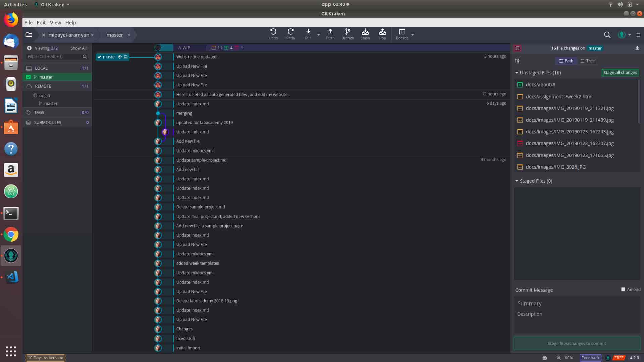The image size is (644, 362).
Task: Open the master branch dropdown in breadcrumb
Action: tap(129, 35)
